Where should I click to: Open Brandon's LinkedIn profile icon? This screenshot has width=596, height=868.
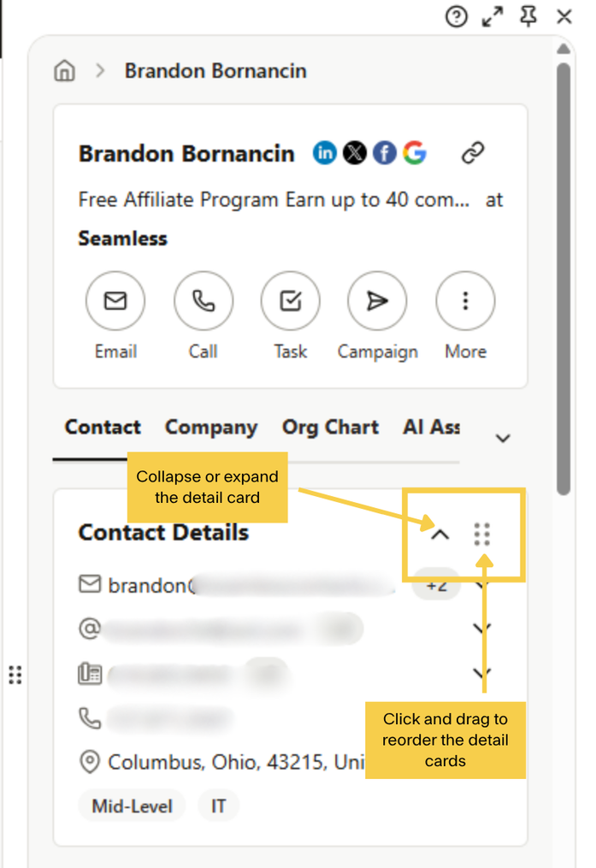pyautogui.click(x=325, y=153)
